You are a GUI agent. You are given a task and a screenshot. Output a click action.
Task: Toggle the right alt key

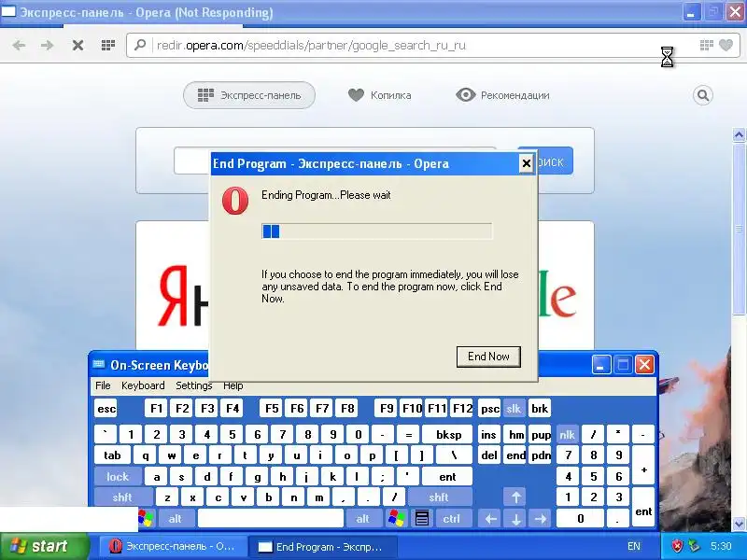362,519
